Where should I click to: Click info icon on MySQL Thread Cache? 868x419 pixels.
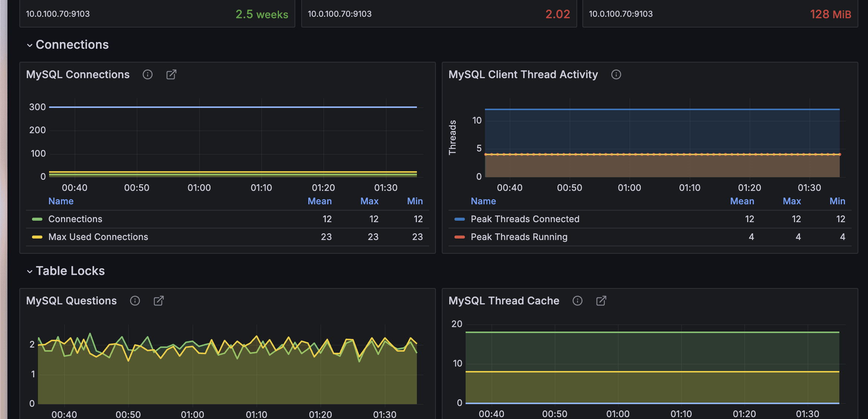tap(577, 301)
